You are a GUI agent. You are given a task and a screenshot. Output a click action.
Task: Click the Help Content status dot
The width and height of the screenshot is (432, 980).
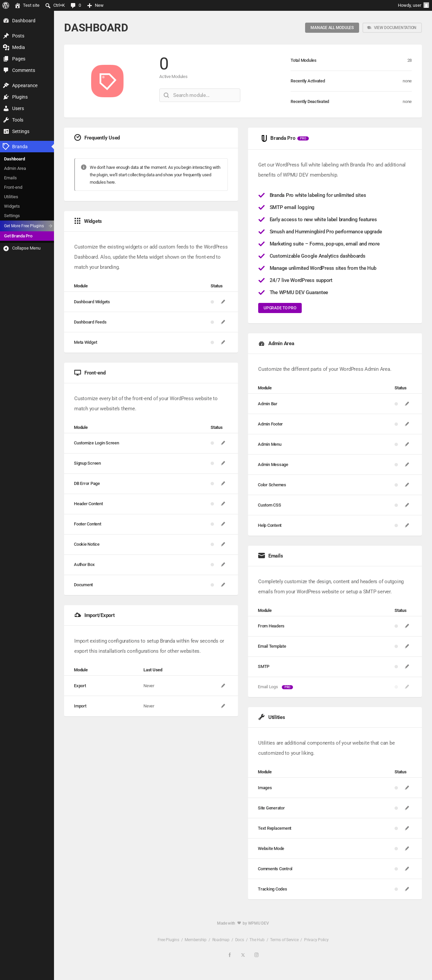click(x=396, y=525)
